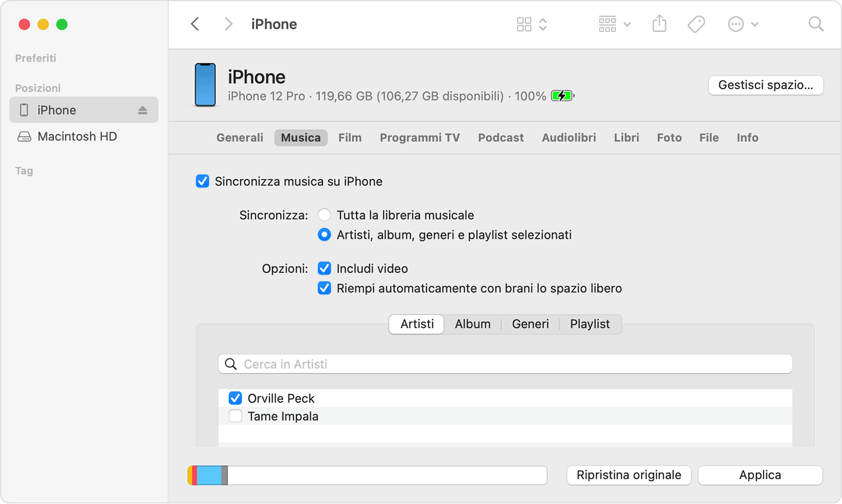The width and height of the screenshot is (842, 504).
Task: Click the large iPhone device image
Action: 205,85
